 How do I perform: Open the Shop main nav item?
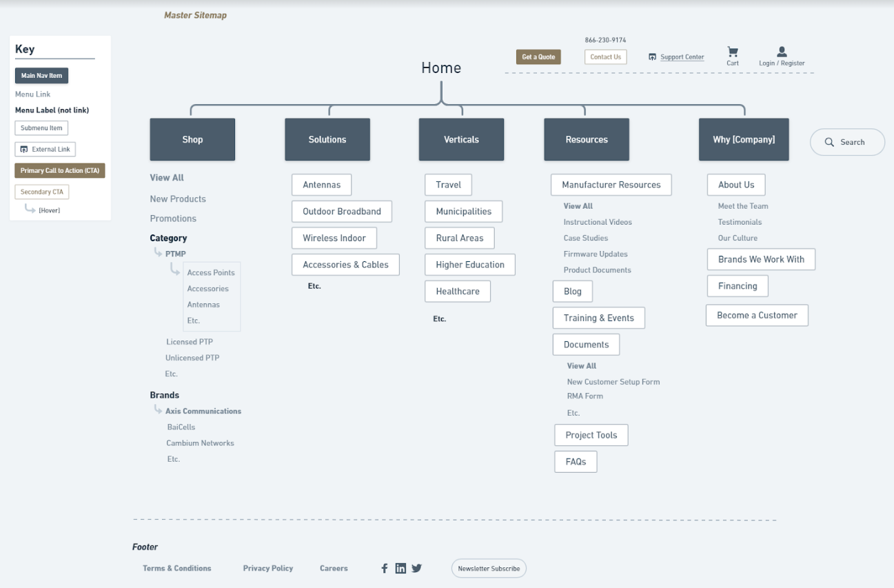[192, 139]
